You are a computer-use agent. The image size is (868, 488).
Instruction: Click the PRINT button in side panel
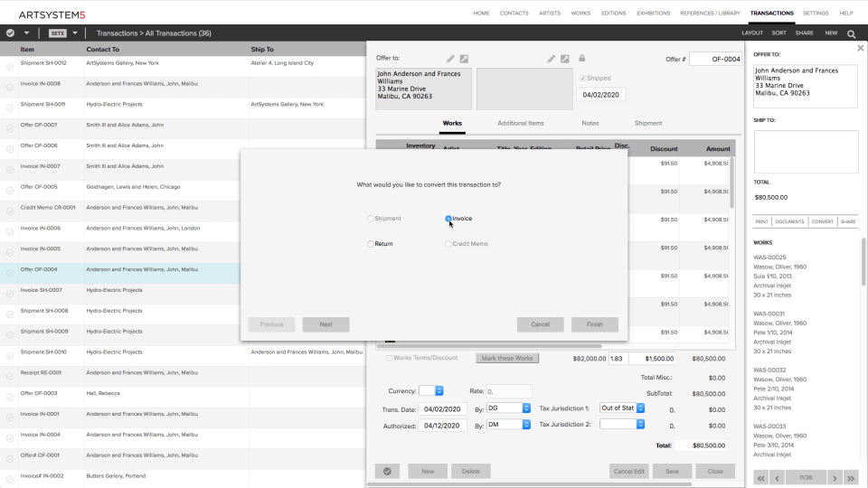[x=761, y=221]
